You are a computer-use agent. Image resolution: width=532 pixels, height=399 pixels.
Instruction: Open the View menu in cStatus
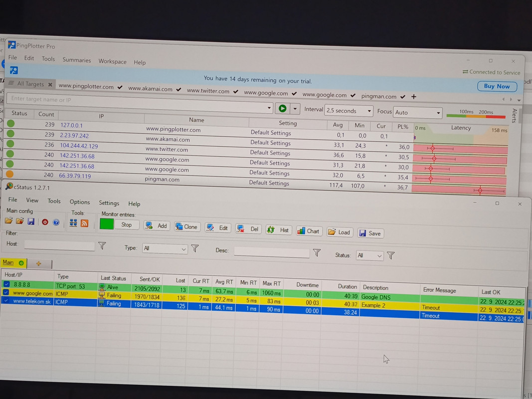click(x=32, y=200)
